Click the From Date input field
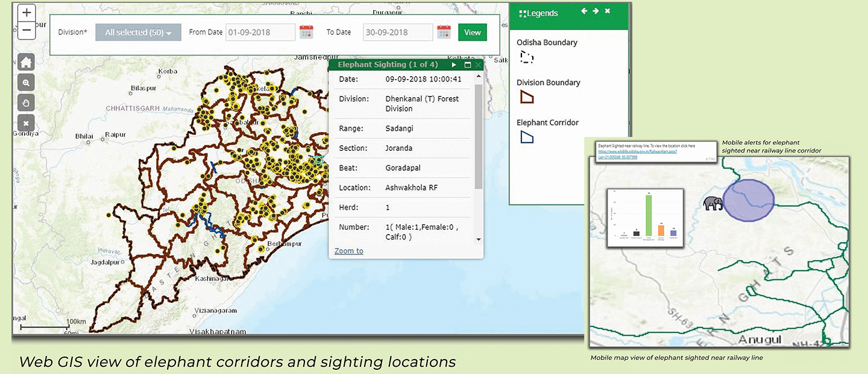868x374 pixels. point(260,32)
